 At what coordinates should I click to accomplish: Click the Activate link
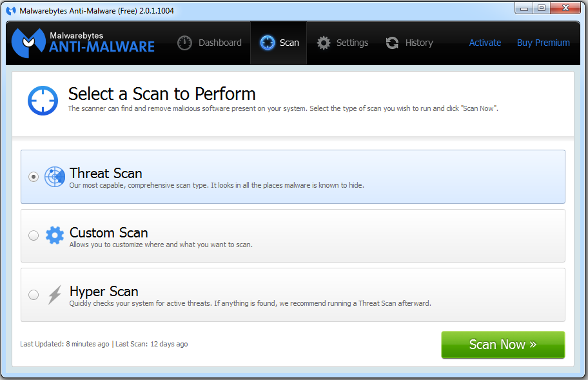[x=485, y=43]
